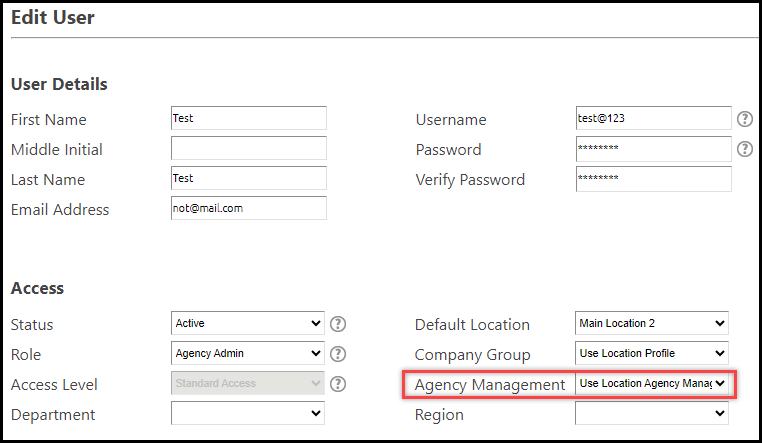Open help icon next to Password field
762x443 pixels.
[x=745, y=149]
